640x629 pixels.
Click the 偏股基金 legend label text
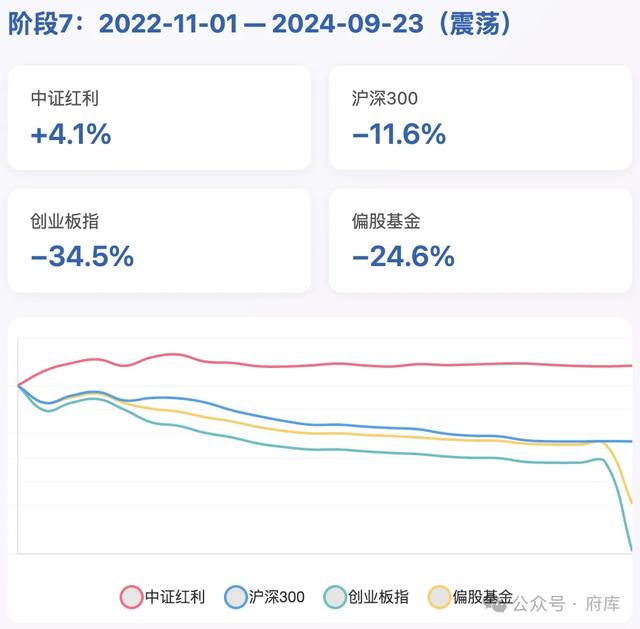(483, 597)
